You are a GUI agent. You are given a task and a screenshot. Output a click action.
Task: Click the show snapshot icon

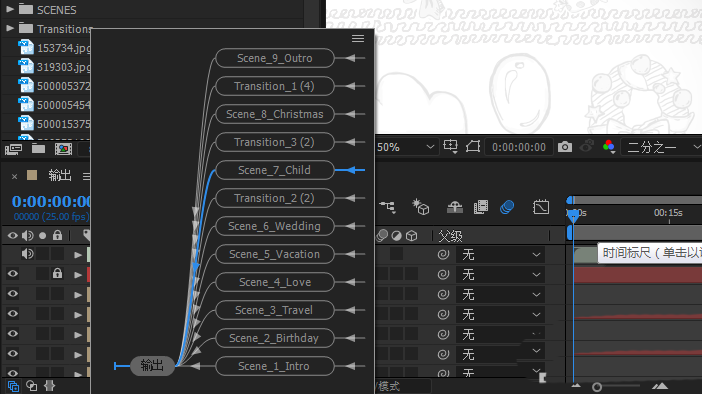coord(586,146)
